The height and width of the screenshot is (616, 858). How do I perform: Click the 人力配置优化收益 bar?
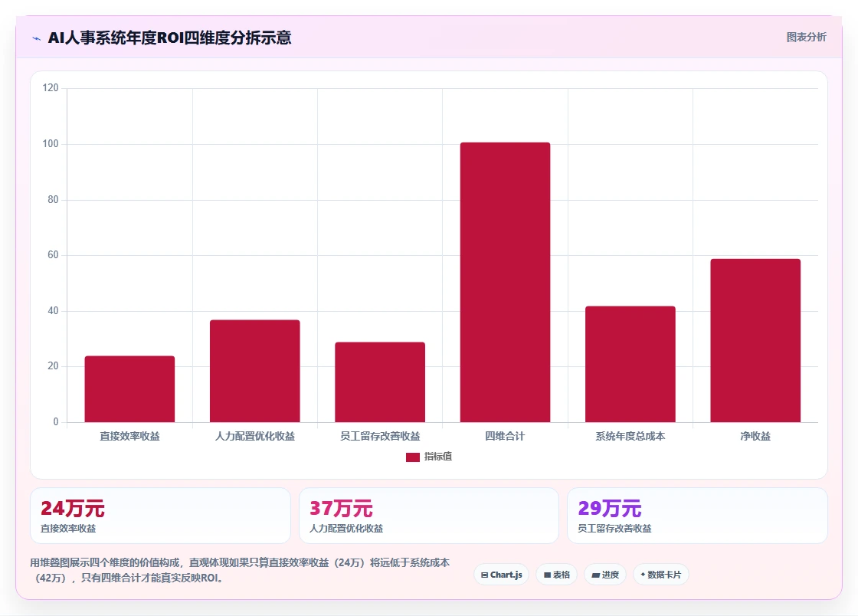(255, 371)
